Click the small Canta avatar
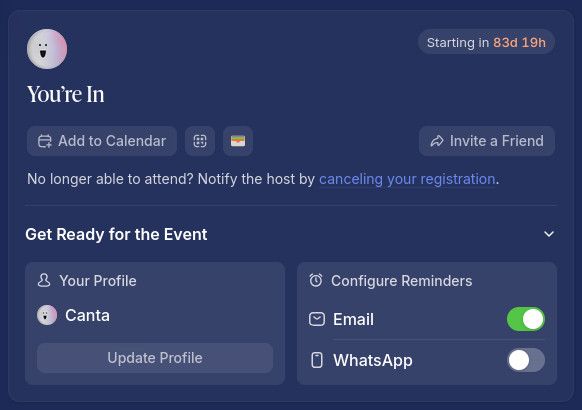This screenshot has height=410, width=582. [47, 315]
